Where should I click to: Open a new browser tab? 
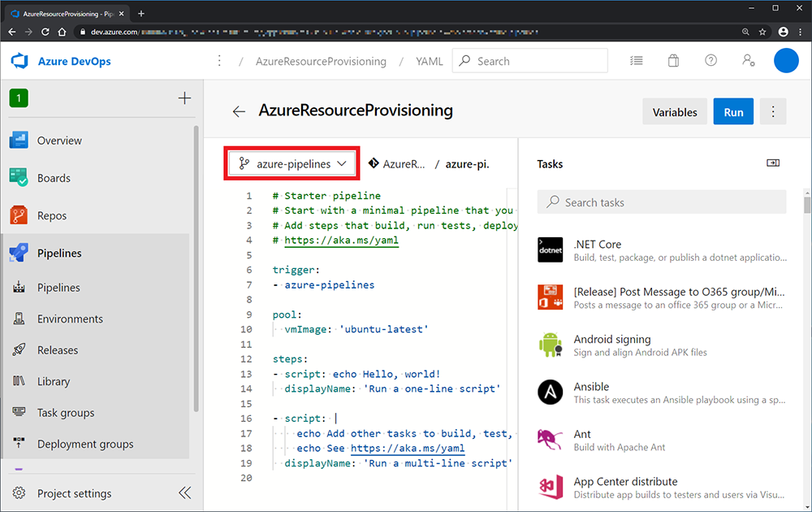(x=140, y=14)
